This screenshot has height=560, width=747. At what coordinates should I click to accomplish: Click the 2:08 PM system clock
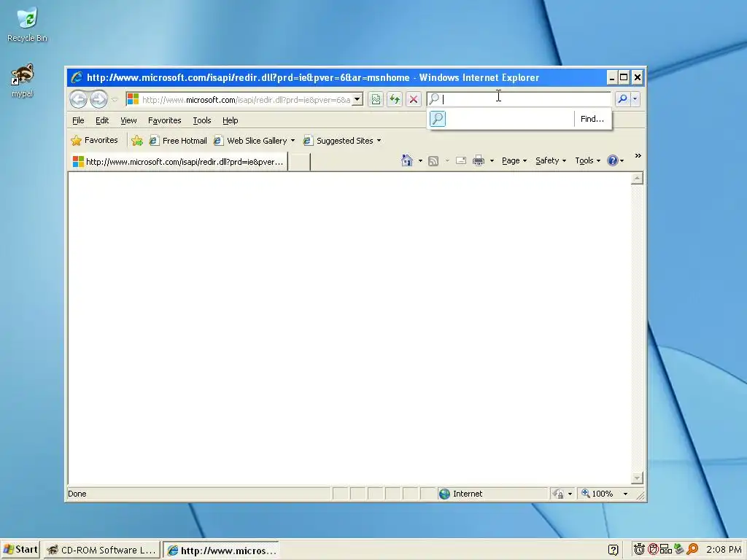coord(723,550)
